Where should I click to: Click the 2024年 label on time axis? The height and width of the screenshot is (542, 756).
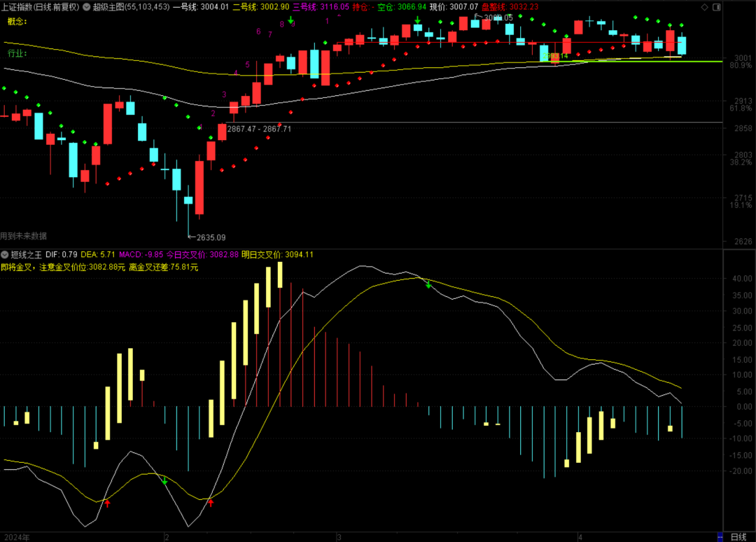pyautogui.click(x=17, y=537)
